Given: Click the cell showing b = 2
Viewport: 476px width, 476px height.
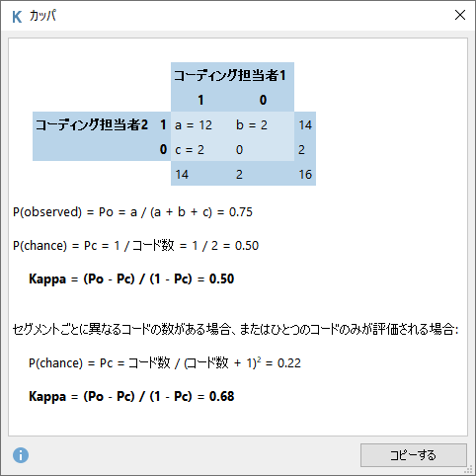Looking at the screenshot, I should [x=252, y=125].
